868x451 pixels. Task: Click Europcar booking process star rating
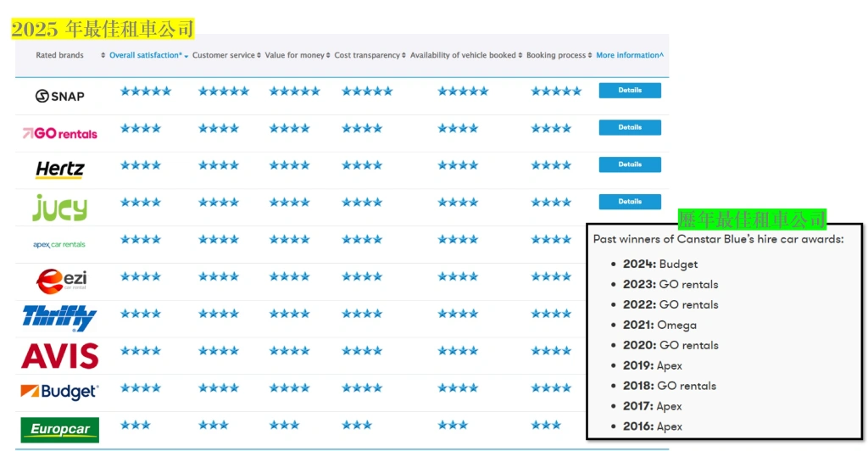point(546,425)
